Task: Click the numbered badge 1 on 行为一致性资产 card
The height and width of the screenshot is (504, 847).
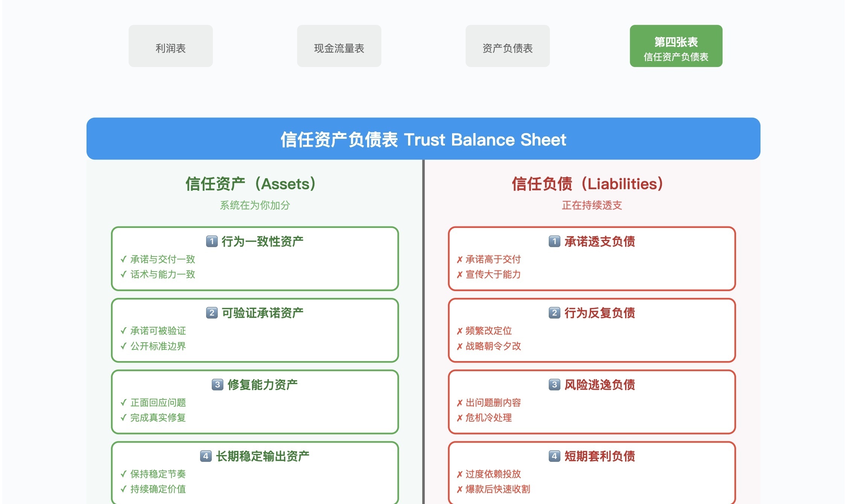Action: coord(211,242)
